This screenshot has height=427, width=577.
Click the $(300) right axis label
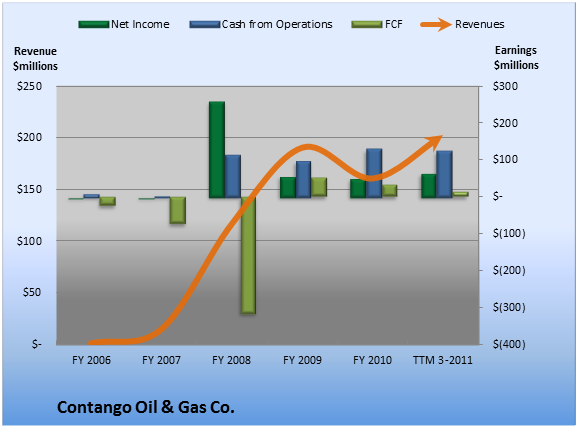pos(509,307)
